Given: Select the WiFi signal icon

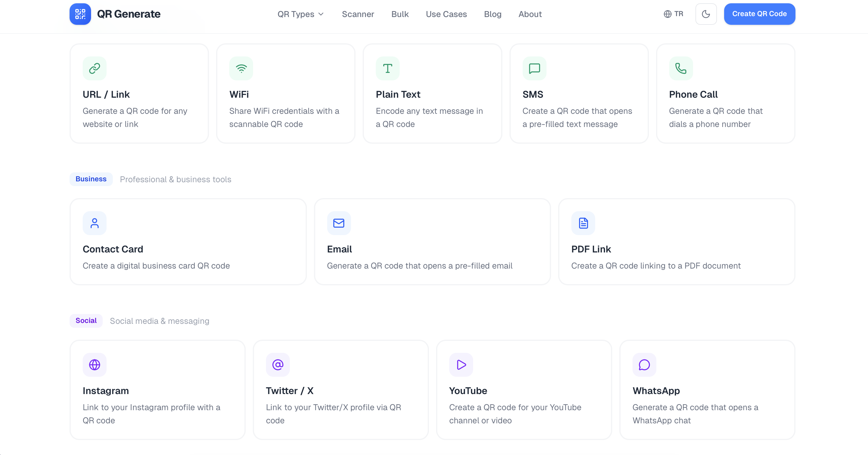Looking at the screenshot, I should coord(241,68).
